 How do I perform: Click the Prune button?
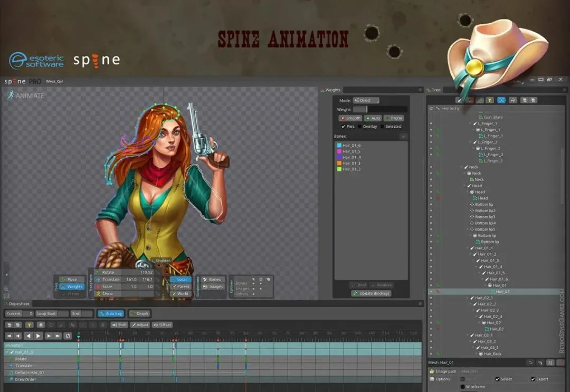click(394, 118)
